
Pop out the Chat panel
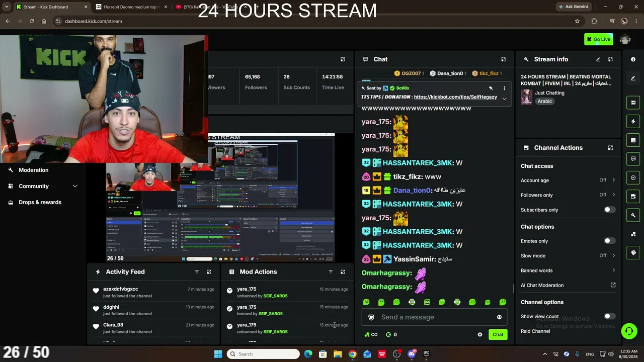coord(503,59)
